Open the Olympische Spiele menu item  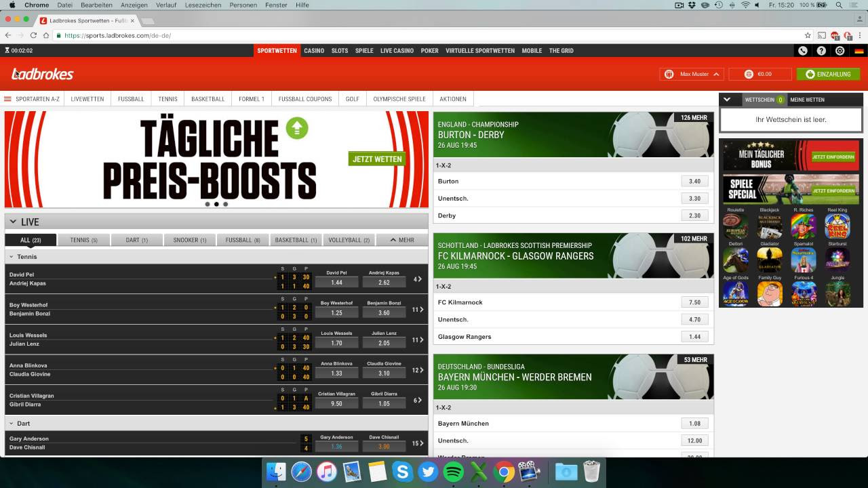tap(399, 99)
